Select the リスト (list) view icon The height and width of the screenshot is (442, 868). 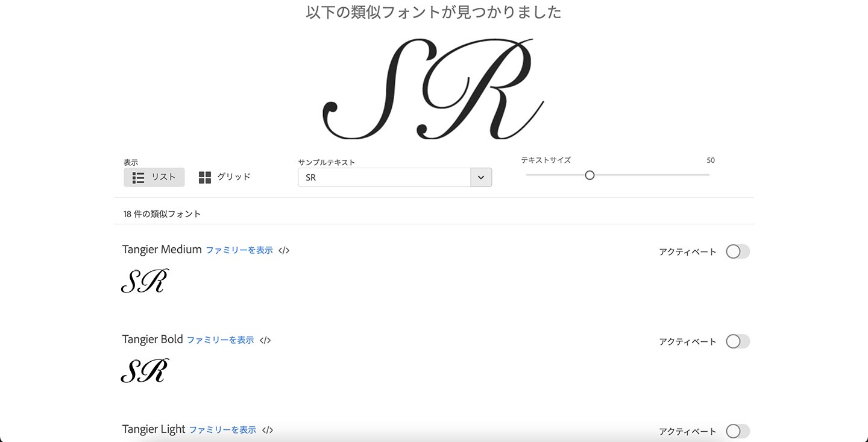click(154, 177)
